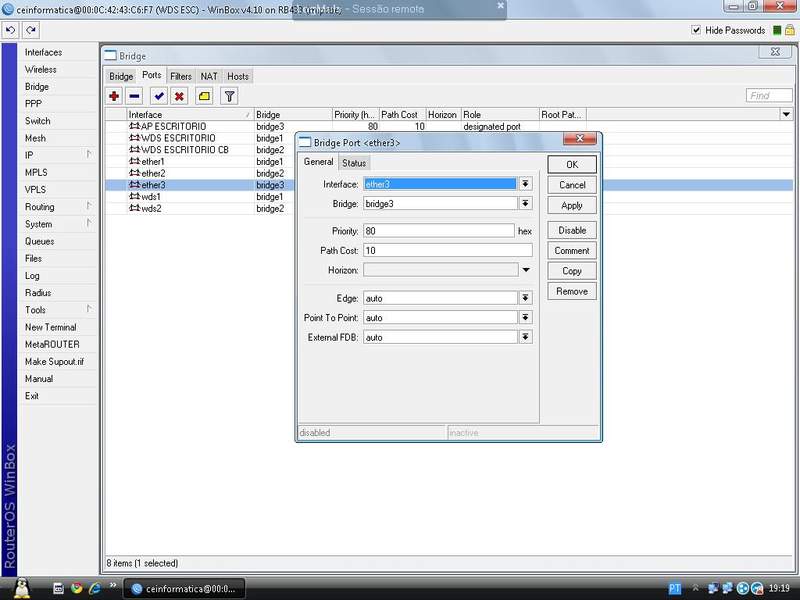Click the Undo arrow in WinBox toolbar
This screenshot has height=600, width=800.
pyautogui.click(x=11, y=31)
